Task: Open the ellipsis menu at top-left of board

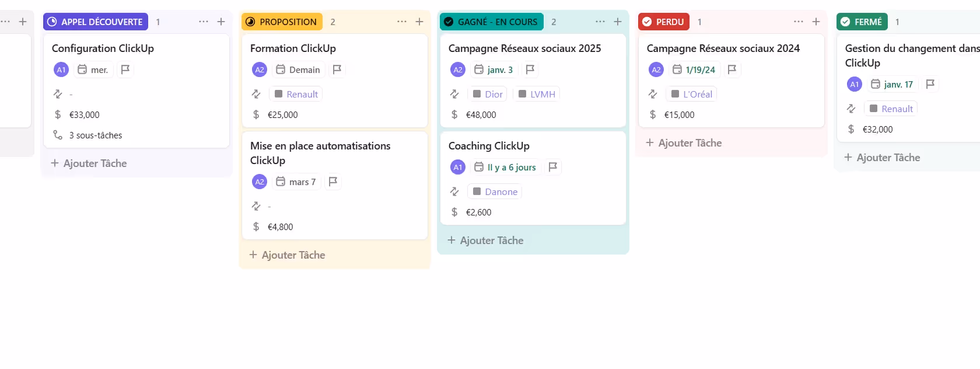Action: [6, 21]
